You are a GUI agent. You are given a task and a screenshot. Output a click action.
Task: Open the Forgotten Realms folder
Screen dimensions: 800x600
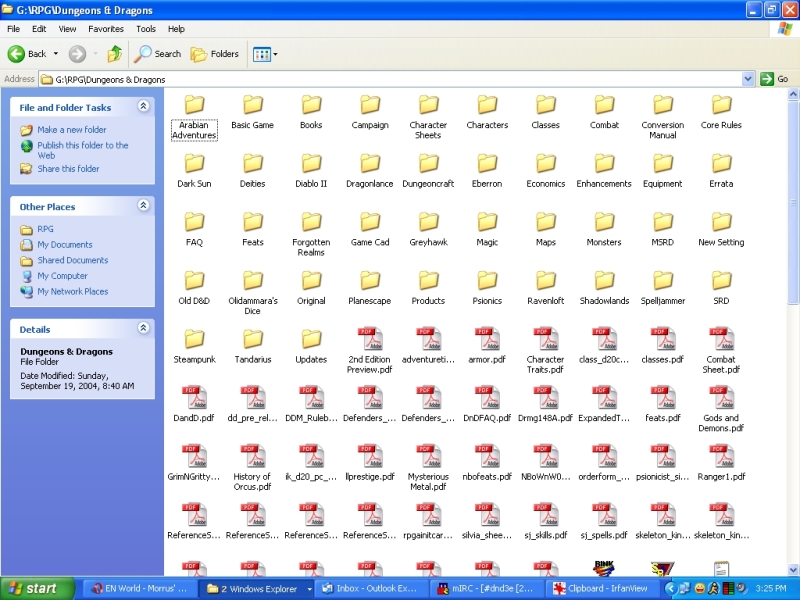point(311,235)
